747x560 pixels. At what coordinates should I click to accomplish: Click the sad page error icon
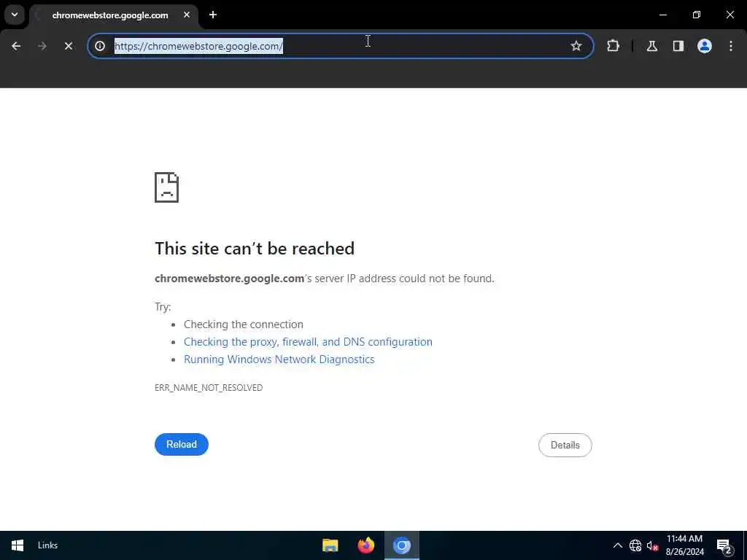coord(167,187)
